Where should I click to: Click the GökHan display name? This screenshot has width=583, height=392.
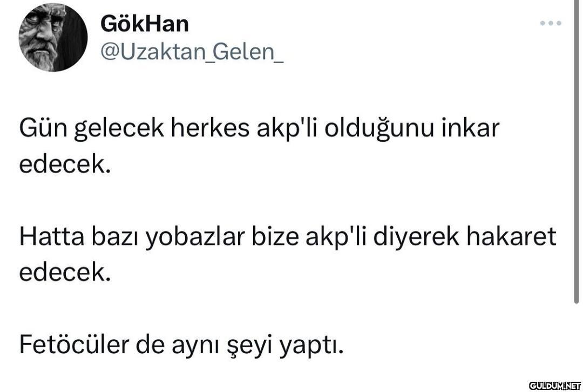[x=145, y=24]
